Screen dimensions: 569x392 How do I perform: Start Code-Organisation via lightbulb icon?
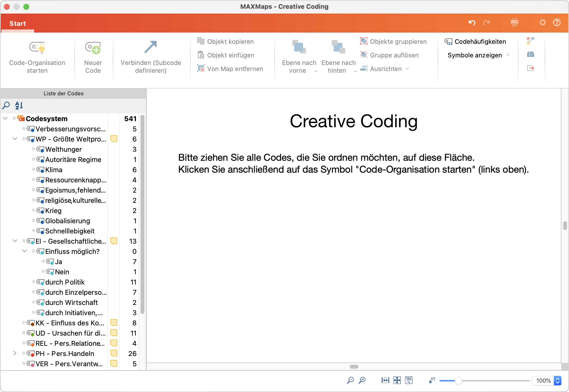click(x=37, y=57)
